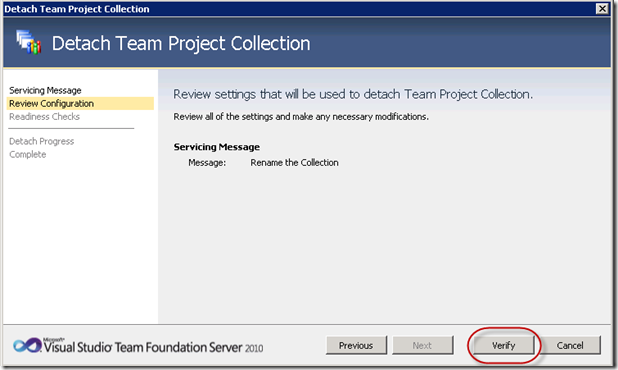618x370 pixels.
Task: Click the Team Project Collection header icon
Action: (x=28, y=42)
